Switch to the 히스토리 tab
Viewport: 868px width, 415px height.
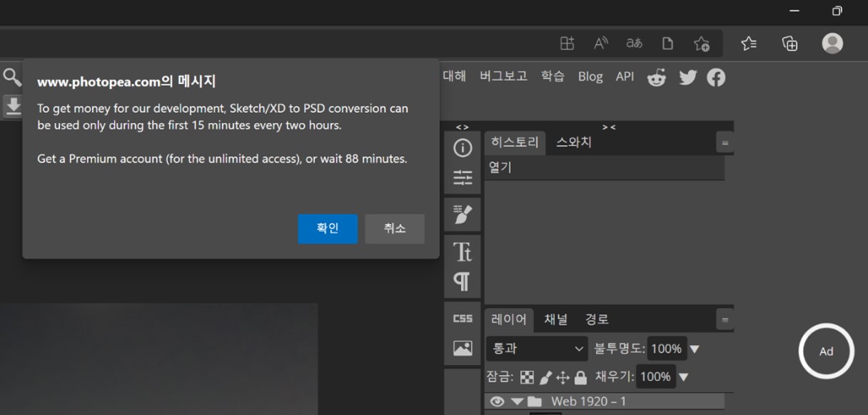515,142
